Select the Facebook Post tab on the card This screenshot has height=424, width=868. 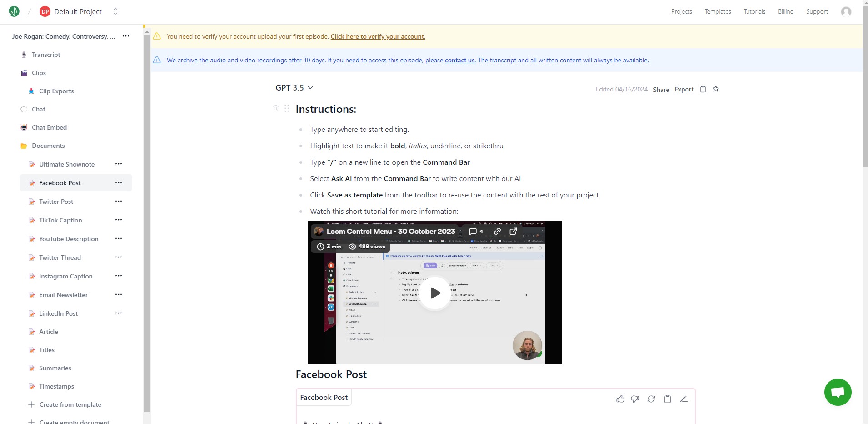[324, 398]
